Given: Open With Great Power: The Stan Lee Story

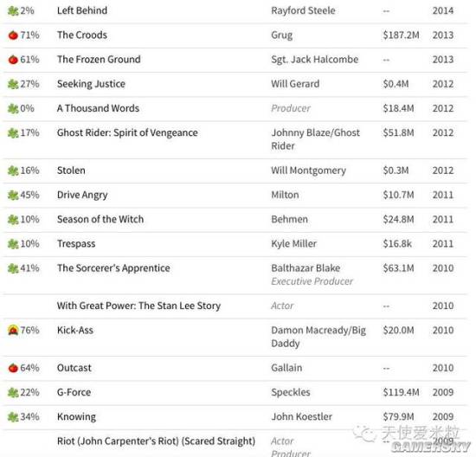Looking at the screenshot, I should (138, 306).
